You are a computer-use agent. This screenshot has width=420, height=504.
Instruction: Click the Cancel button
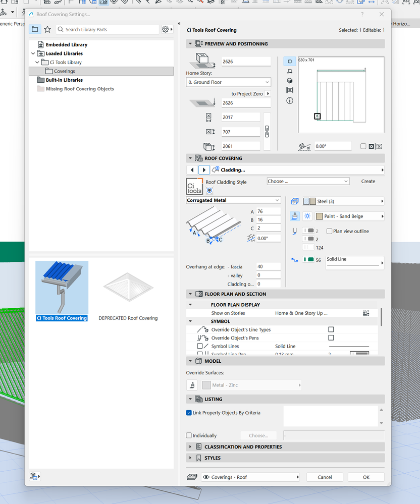tap(325, 477)
